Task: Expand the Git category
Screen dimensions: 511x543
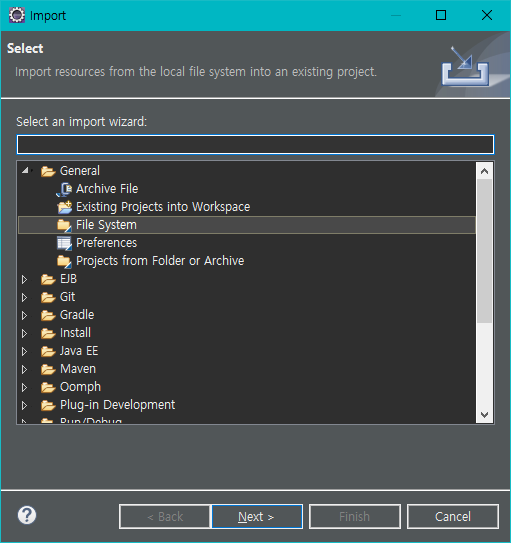Action: click(x=24, y=297)
